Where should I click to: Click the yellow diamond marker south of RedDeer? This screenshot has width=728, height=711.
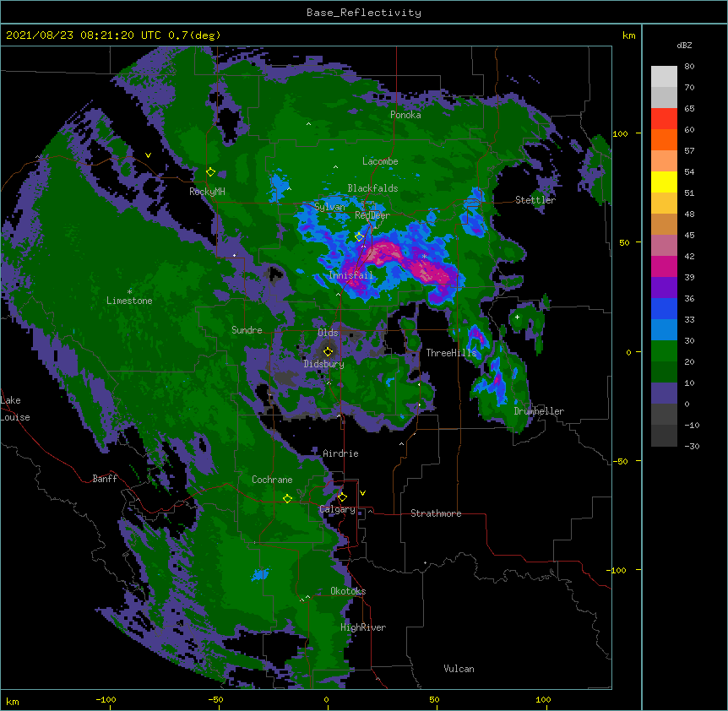pyautogui.click(x=359, y=237)
